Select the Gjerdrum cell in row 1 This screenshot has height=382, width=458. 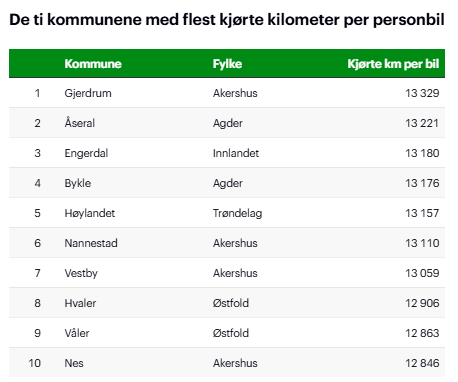(x=88, y=93)
